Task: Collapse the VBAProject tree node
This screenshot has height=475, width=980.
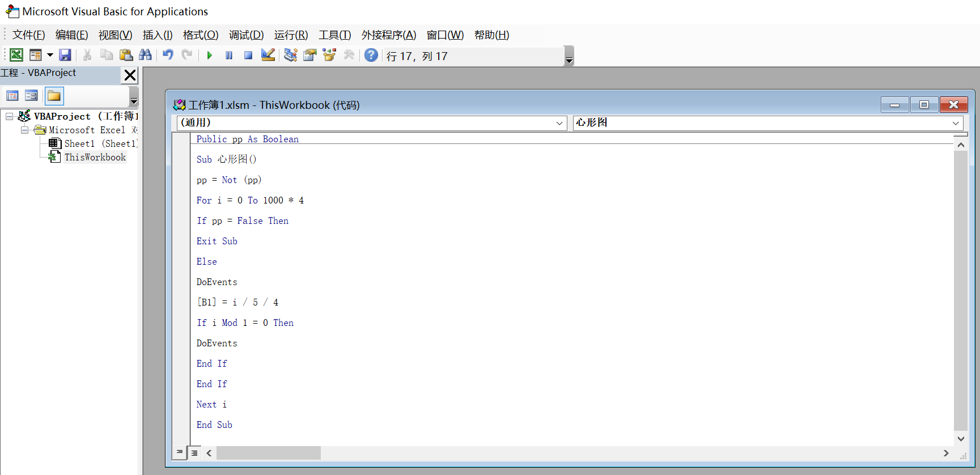Action: [9, 116]
